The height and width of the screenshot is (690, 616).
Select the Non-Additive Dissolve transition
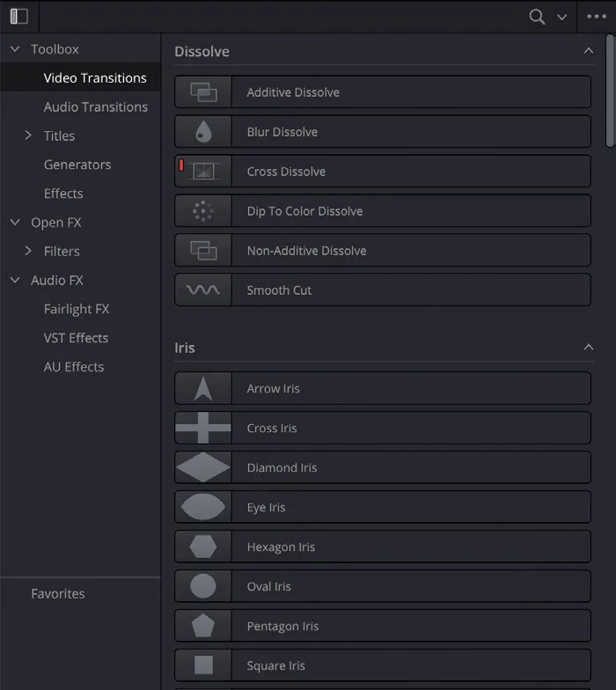point(382,250)
